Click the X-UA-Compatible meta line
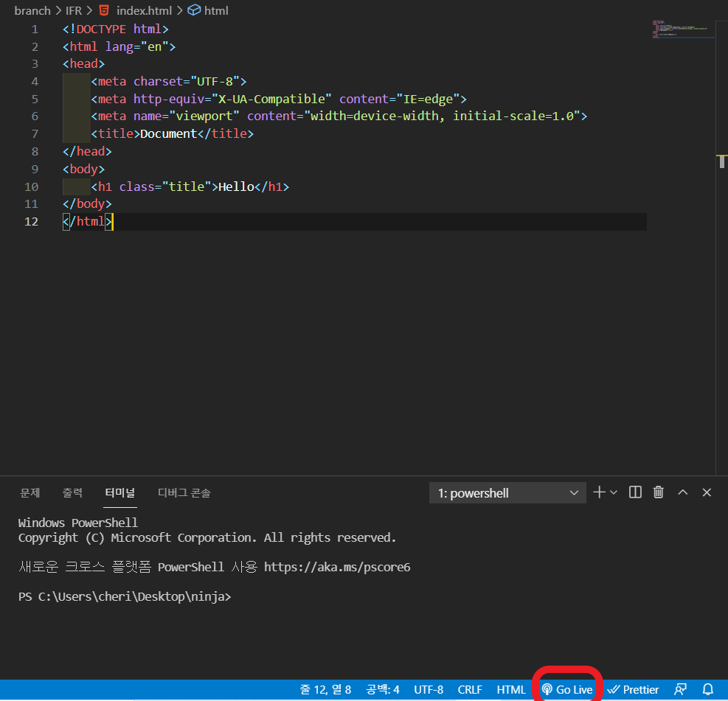 tap(279, 100)
